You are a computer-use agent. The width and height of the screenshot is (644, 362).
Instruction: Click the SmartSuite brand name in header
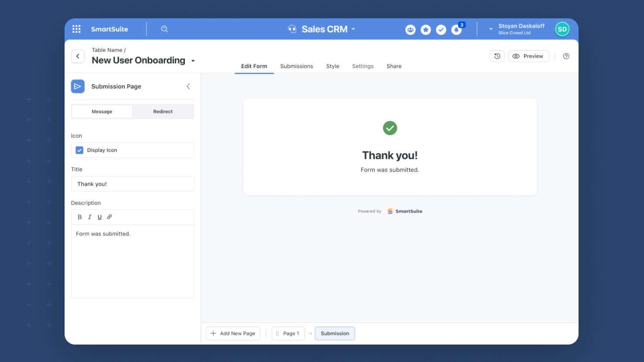click(x=110, y=29)
